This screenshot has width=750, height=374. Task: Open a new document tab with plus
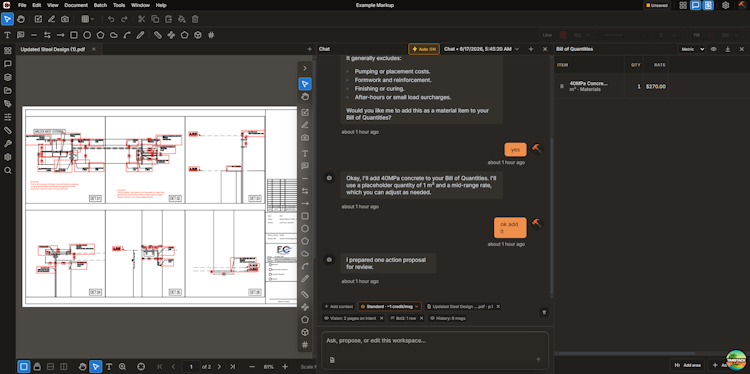[x=309, y=49]
